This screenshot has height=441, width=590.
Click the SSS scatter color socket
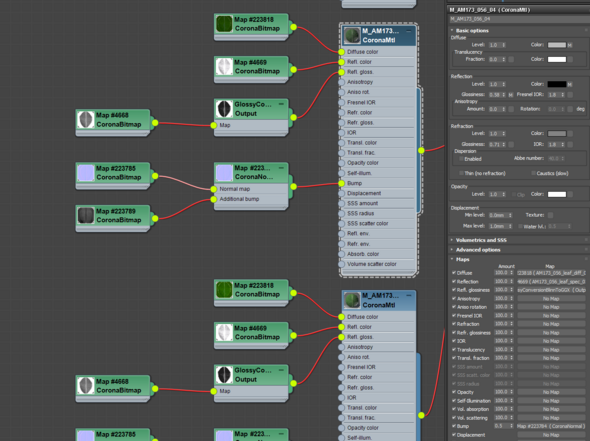pos(341,224)
